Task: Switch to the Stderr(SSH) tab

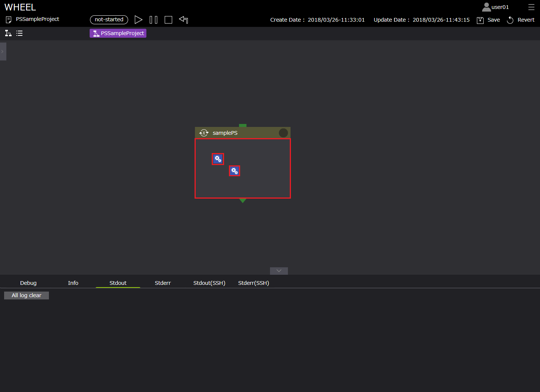Action: pyautogui.click(x=254, y=283)
